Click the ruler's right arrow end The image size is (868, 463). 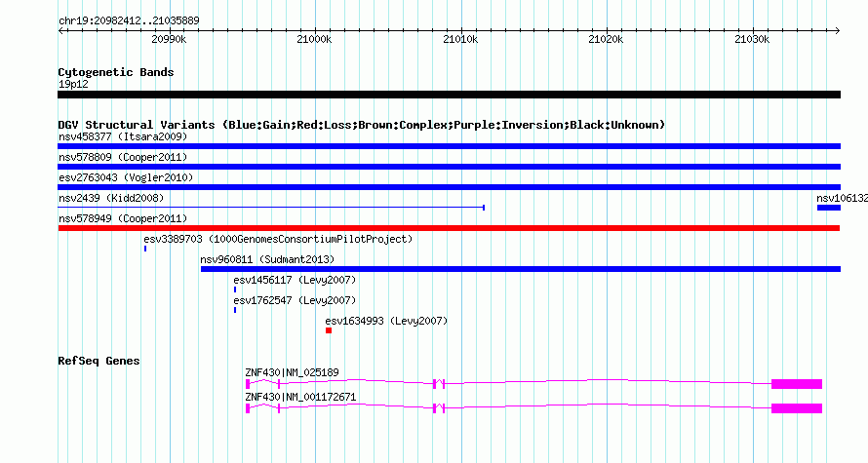click(x=838, y=31)
